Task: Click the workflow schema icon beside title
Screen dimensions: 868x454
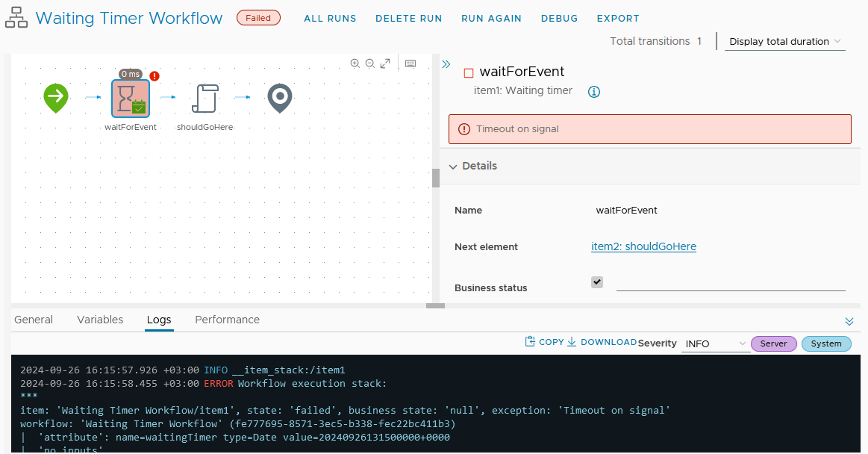Action: click(x=16, y=18)
